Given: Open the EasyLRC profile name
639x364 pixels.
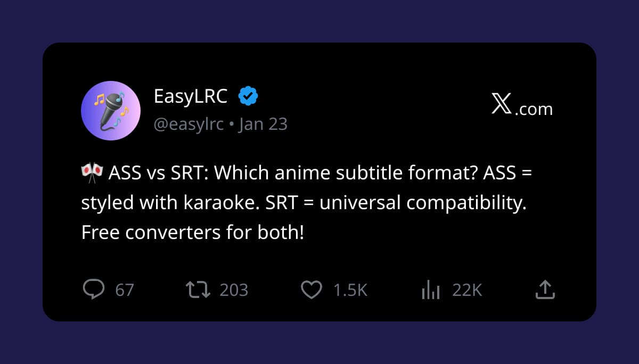Looking at the screenshot, I should [190, 96].
